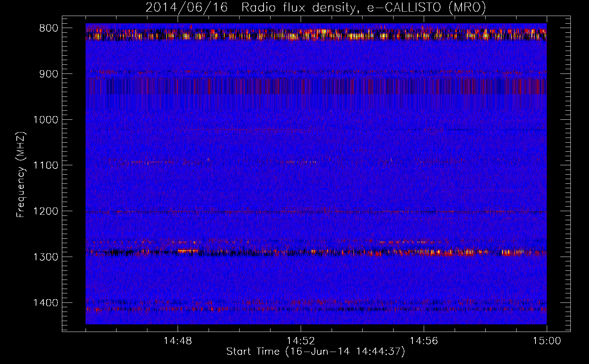This screenshot has width=589, height=364.
Task: Click the 1400 frequency tick label
Action: [46, 303]
